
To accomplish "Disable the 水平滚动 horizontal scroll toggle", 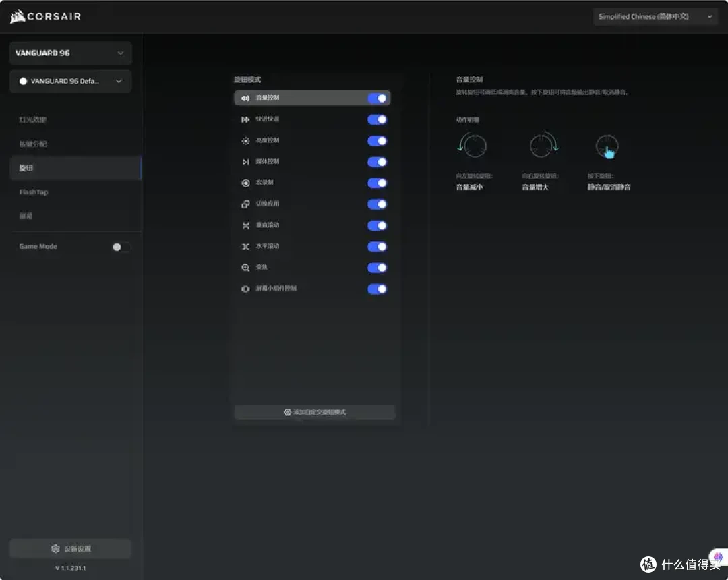I will (377, 247).
